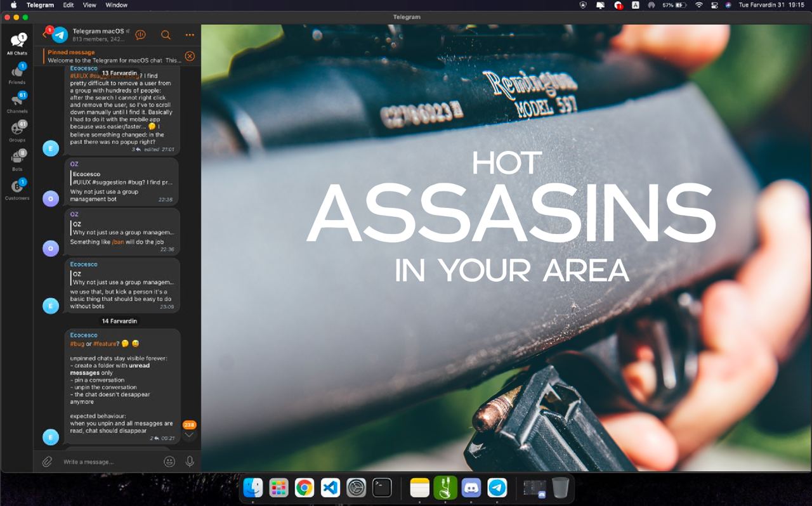Click the date and time Tue Farvardin 31
The height and width of the screenshot is (506, 812).
pyautogui.click(x=772, y=5)
